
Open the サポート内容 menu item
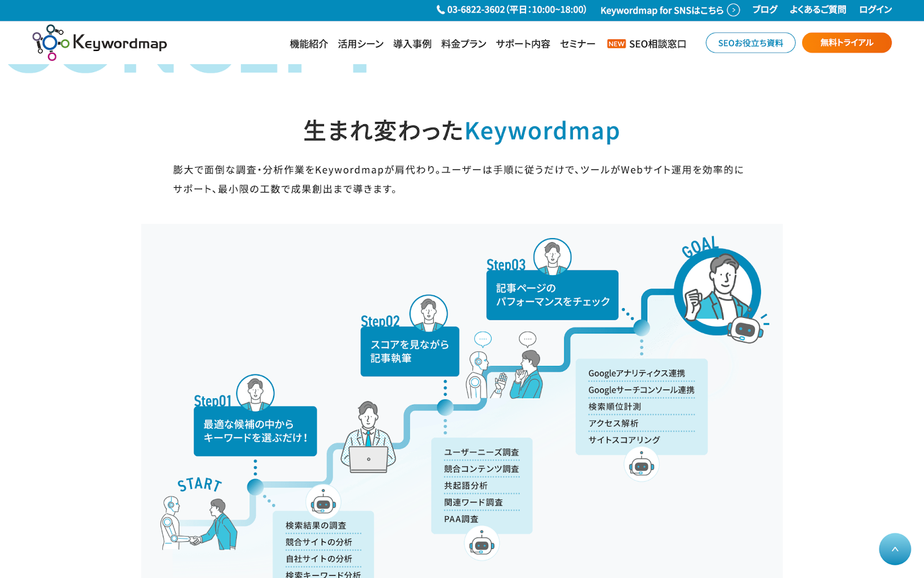523,44
